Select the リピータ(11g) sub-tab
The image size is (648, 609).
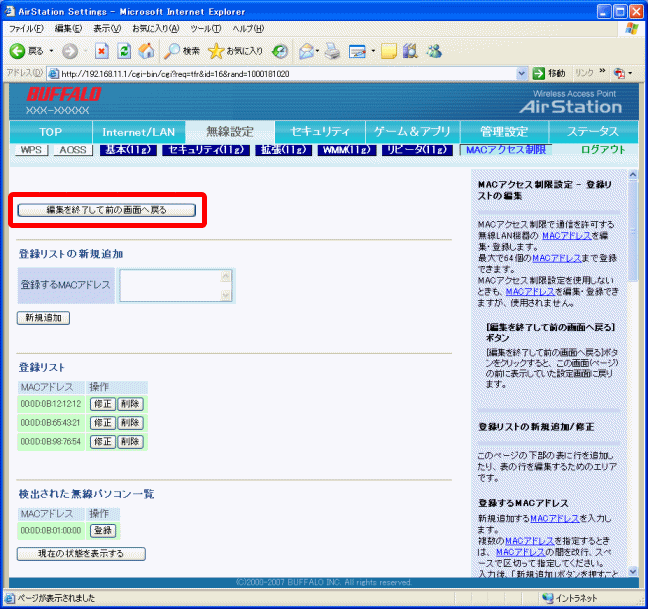(417, 150)
